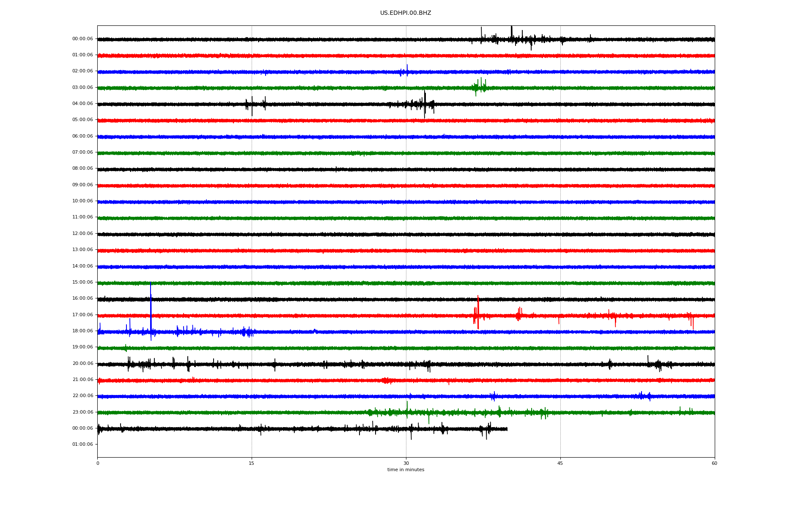Click the black event on the top 00:00:06 trace

512,38
